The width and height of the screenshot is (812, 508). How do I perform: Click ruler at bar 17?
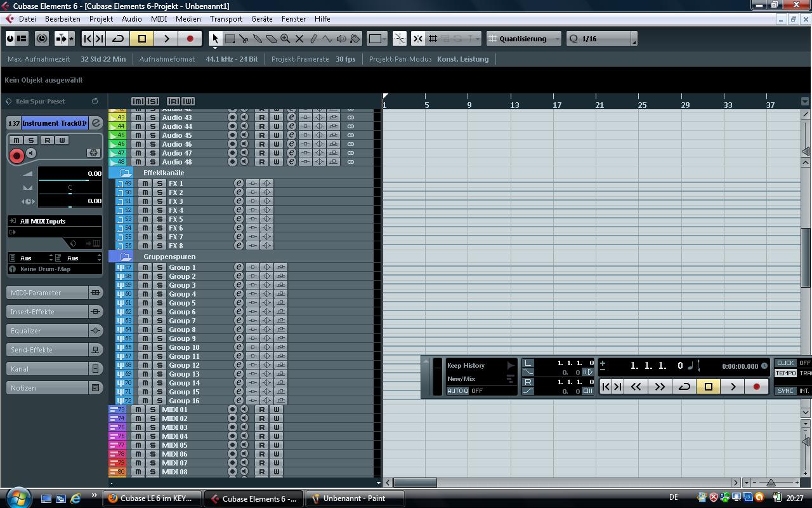(557, 104)
